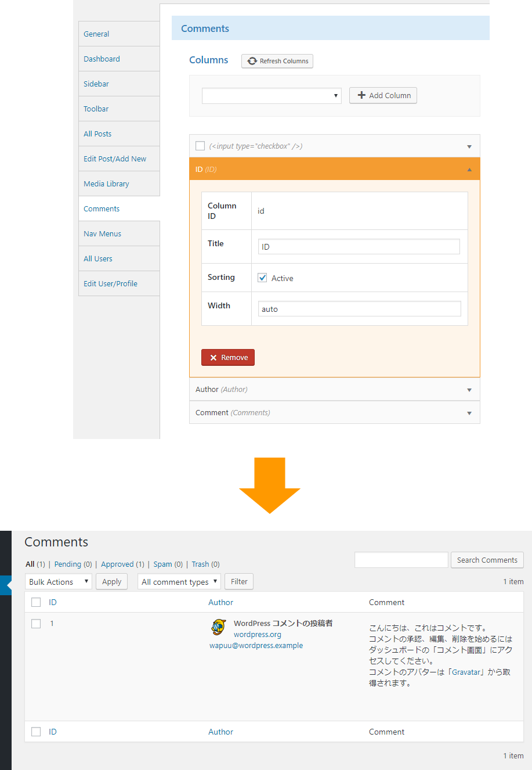Click the Width input field

360,309
